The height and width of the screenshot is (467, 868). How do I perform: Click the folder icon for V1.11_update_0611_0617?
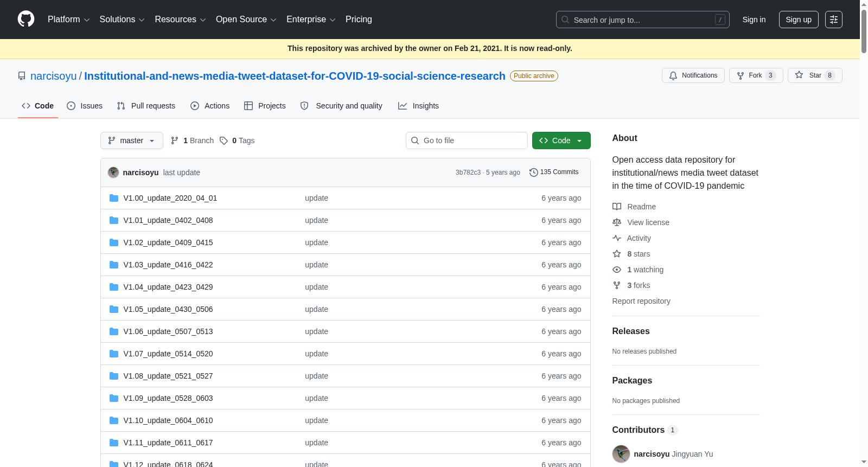click(114, 443)
